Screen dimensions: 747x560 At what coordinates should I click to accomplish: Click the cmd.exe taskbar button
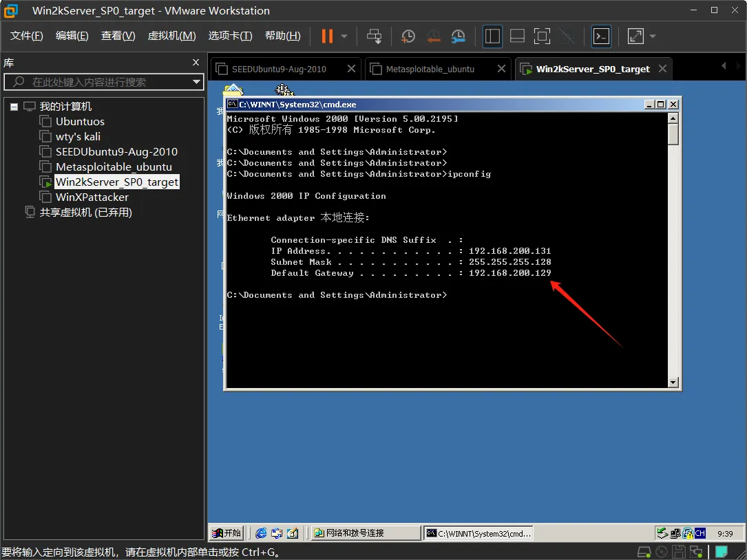click(x=478, y=533)
